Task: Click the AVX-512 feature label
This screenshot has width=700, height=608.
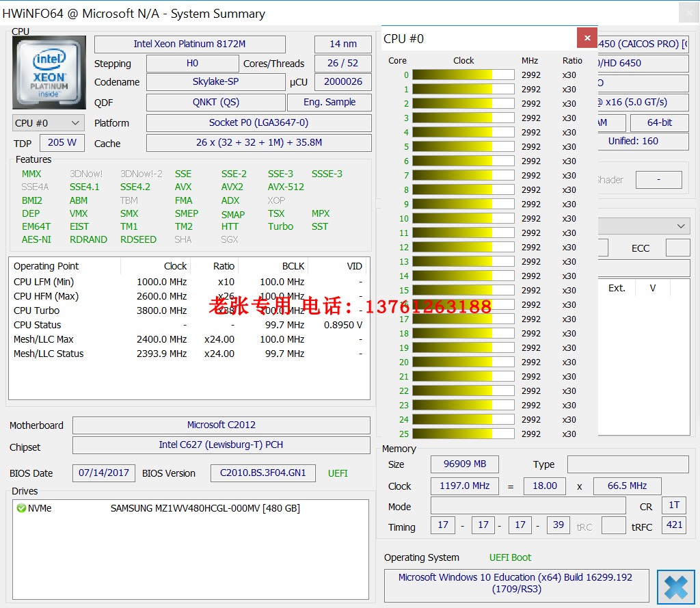Action: [x=286, y=187]
